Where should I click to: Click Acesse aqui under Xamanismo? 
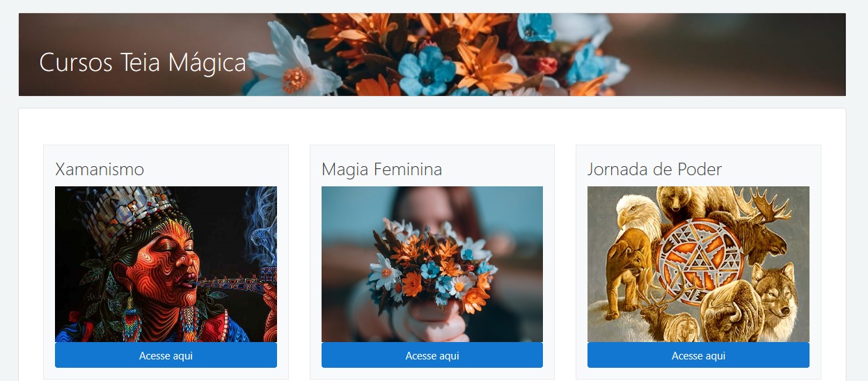pyautogui.click(x=166, y=355)
